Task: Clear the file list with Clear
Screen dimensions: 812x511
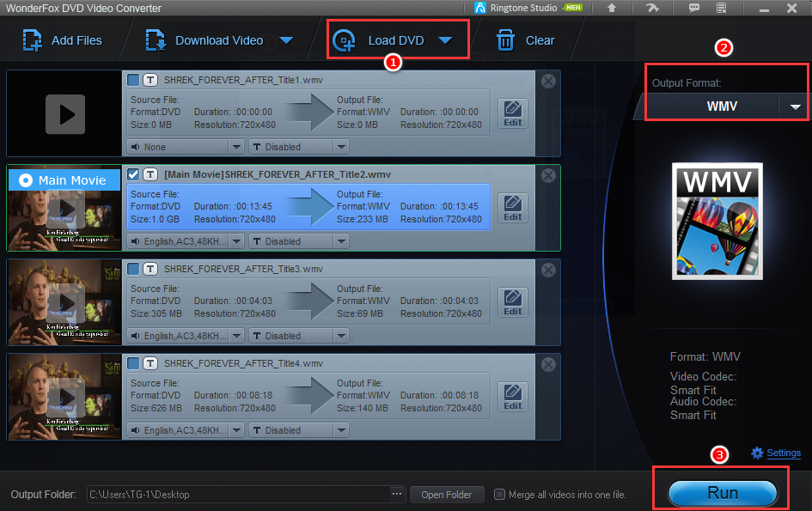Action: point(526,40)
